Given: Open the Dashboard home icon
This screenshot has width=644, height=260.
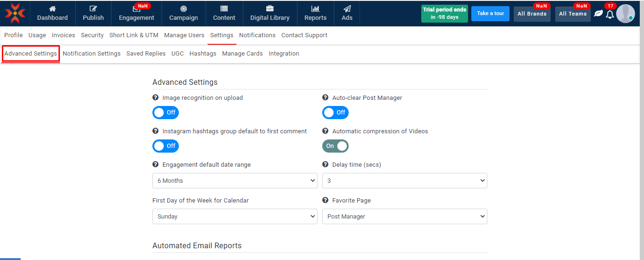Looking at the screenshot, I should (x=52, y=8).
